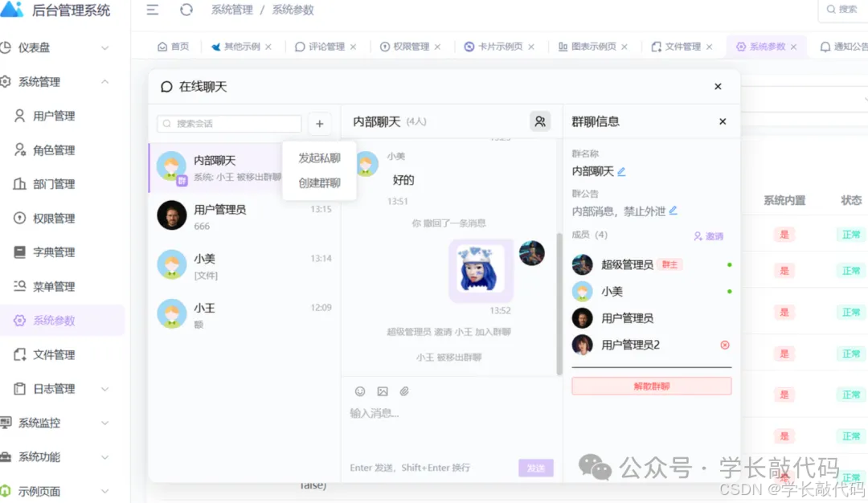Select 系统参数 in the sidebar
The image size is (868, 503).
click(x=62, y=321)
